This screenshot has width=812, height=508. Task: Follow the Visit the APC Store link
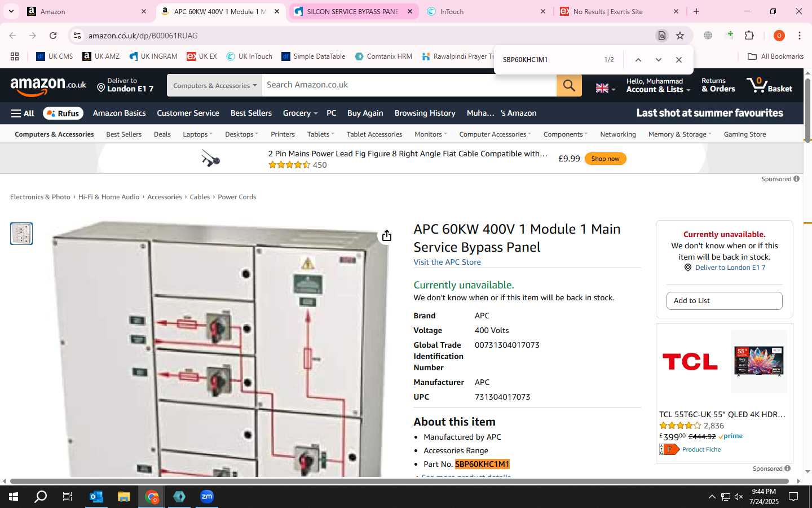447,262
